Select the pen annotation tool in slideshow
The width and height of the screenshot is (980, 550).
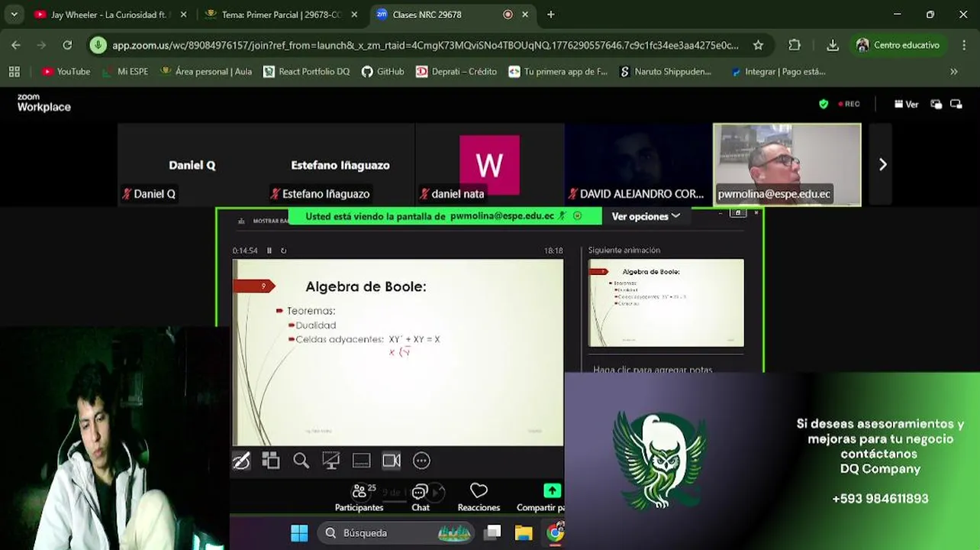click(x=241, y=461)
